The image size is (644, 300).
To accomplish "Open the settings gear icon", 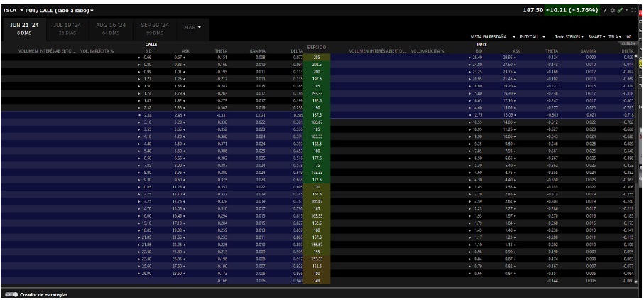I will [613, 10].
